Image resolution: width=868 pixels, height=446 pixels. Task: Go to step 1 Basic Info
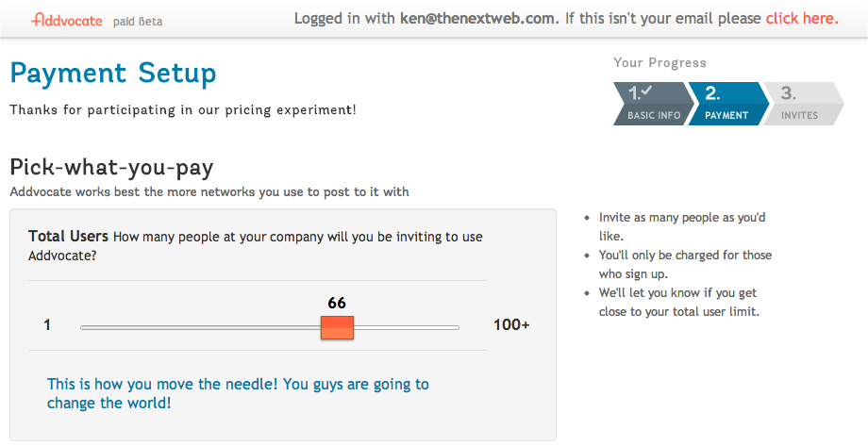[x=653, y=104]
